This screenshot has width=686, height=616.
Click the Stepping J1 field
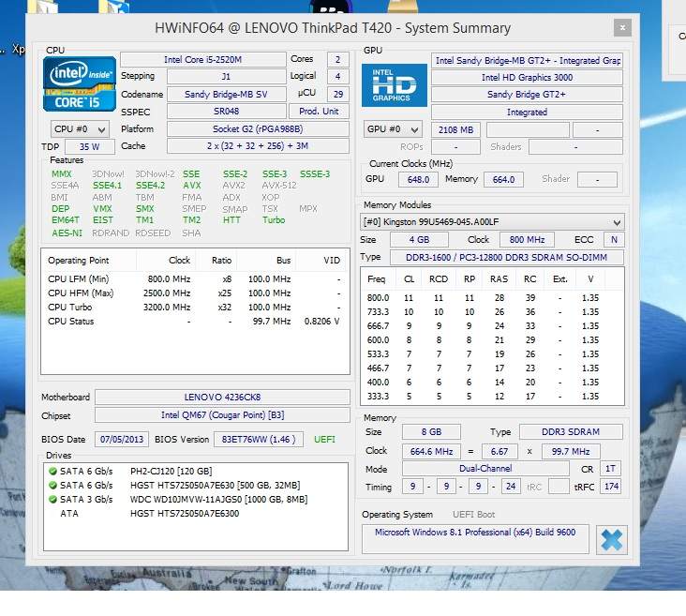pos(226,77)
